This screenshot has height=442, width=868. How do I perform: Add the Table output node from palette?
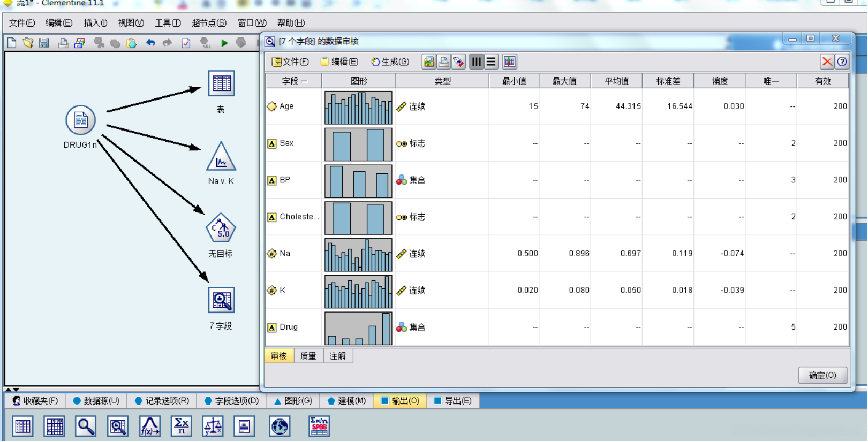22,426
